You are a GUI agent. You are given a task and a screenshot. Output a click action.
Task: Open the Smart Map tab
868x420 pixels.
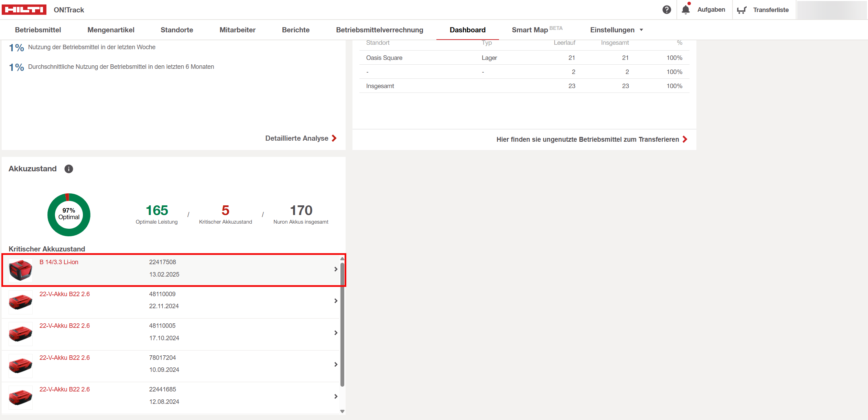[x=530, y=30]
